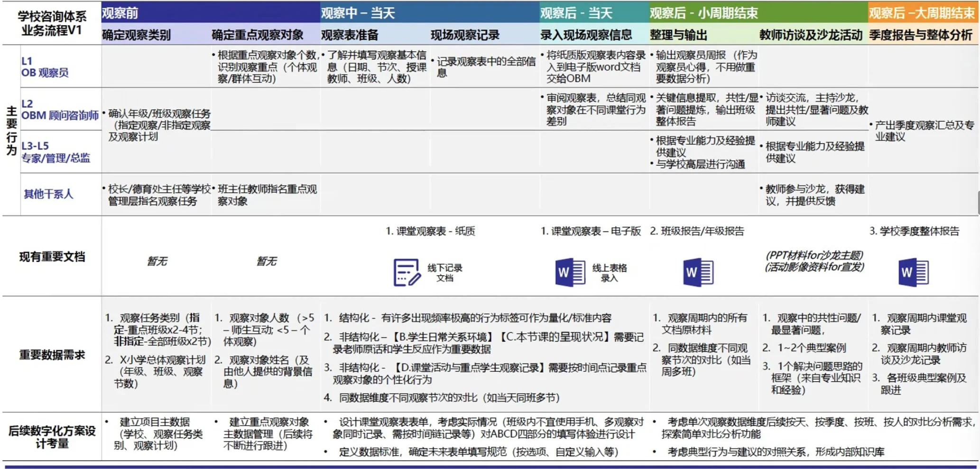Viewport: 980px width, 469px height.
Task: Click the 学校咨询体系业务流程V1 title
Action: (52, 23)
